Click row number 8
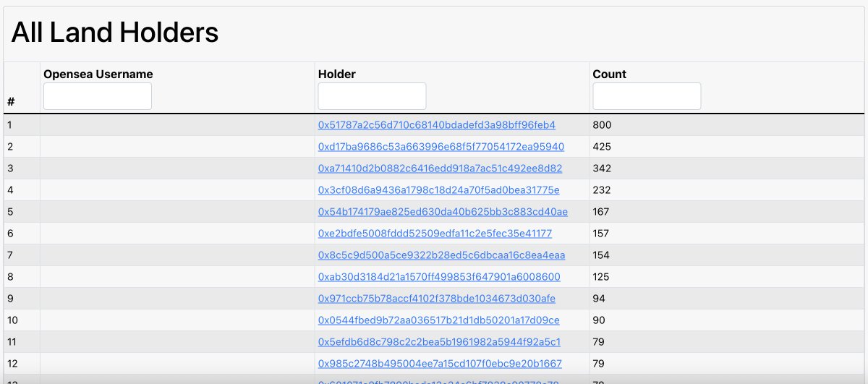Screen dimensions: 868x384 [10, 277]
